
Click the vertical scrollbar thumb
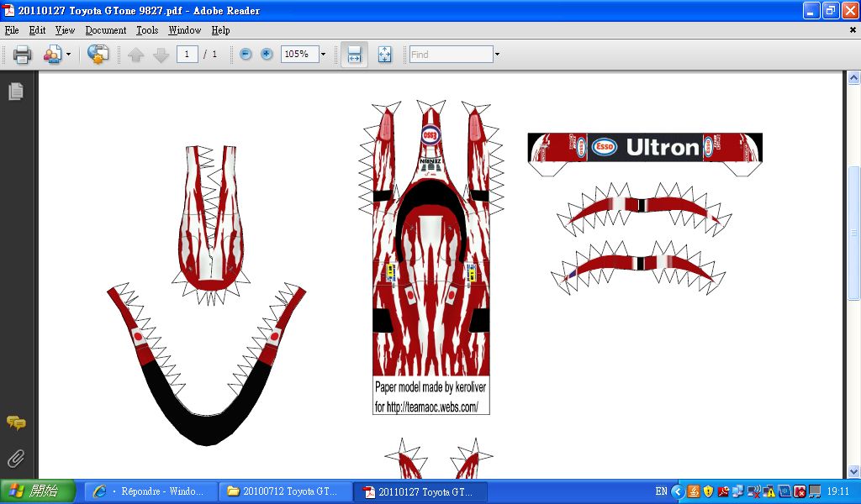[x=853, y=233]
